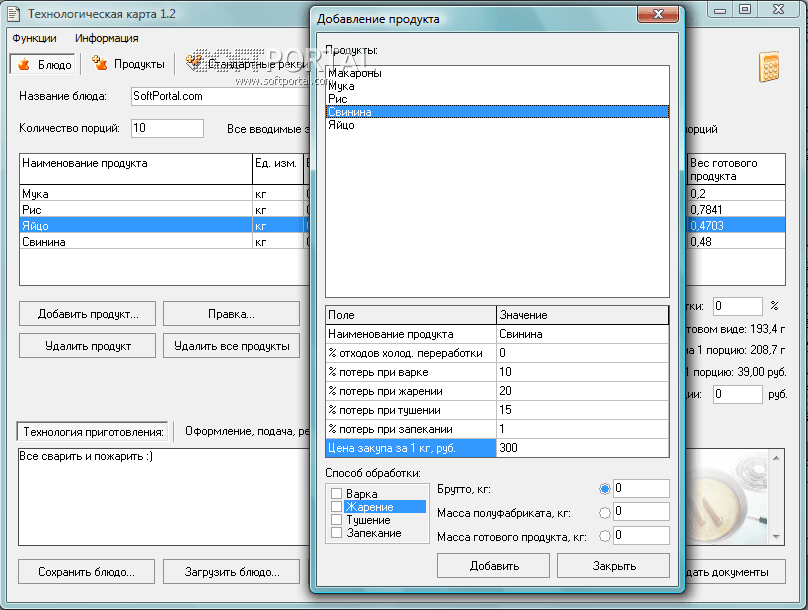Click the Добавить button in dialog

tap(493, 566)
